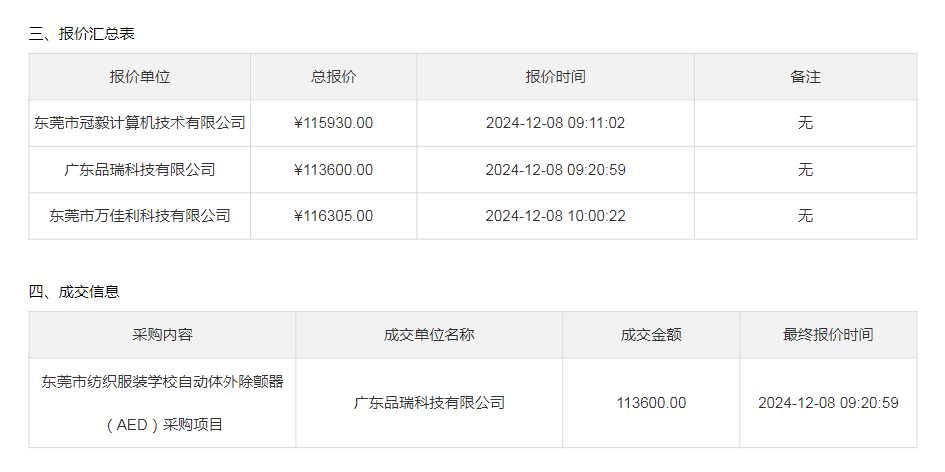Click the 报价时间 column header
The height and width of the screenshot is (472, 945).
click(x=555, y=77)
